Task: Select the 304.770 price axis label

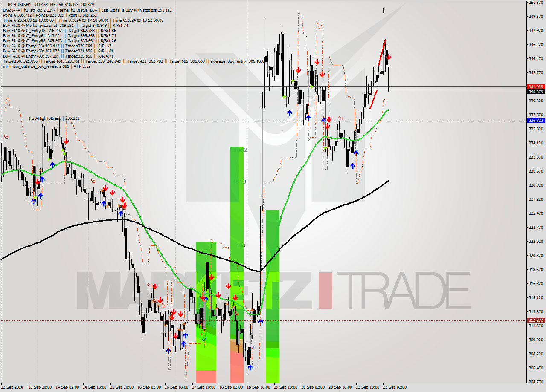Action: click(x=536, y=382)
